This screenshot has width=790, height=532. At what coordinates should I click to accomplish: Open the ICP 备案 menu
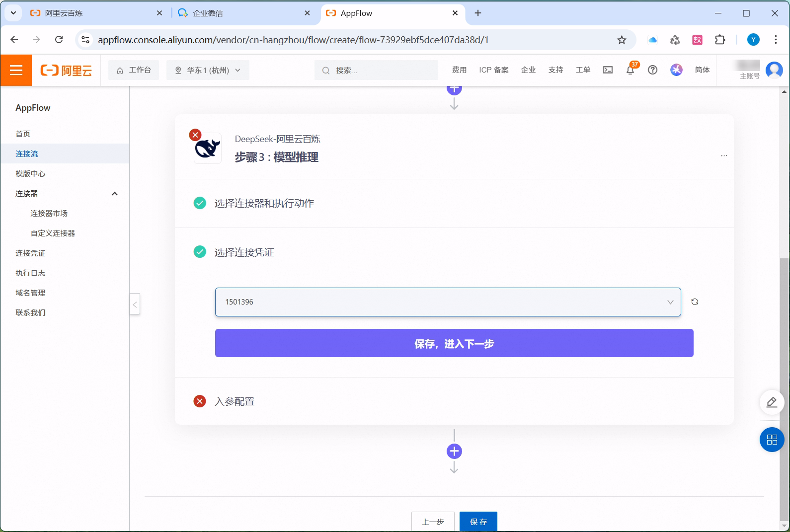click(x=494, y=70)
